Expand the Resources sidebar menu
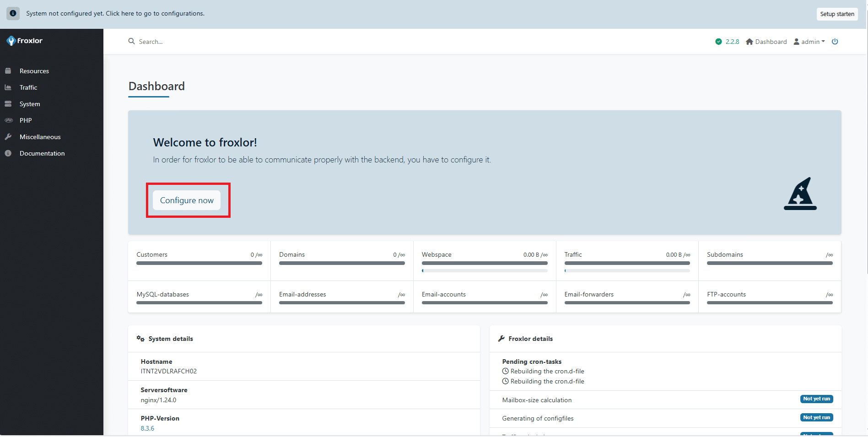This screenshot has height=437, width=868. tap(34, 71)
